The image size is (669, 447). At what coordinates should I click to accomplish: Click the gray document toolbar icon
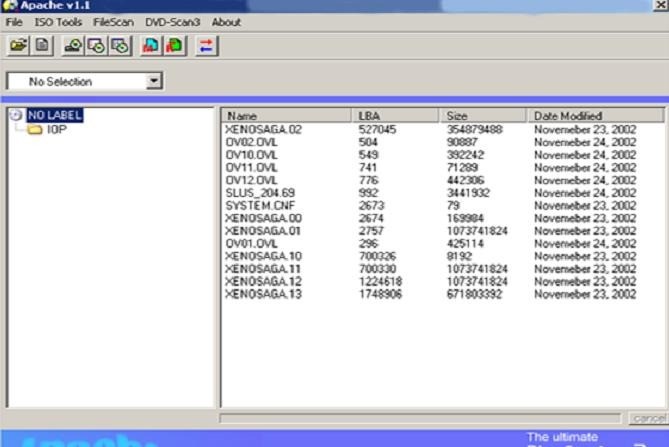click(x=42, y=45)
